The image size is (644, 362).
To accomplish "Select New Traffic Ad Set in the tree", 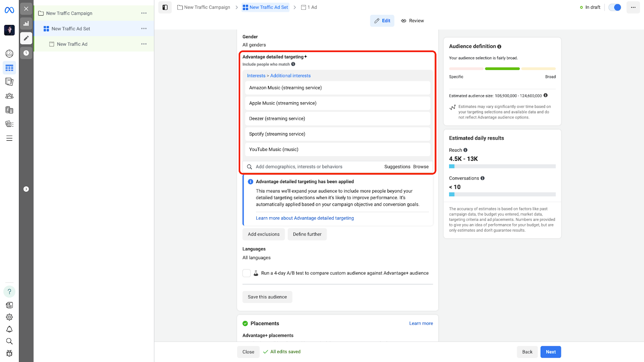I will (71, 29).
